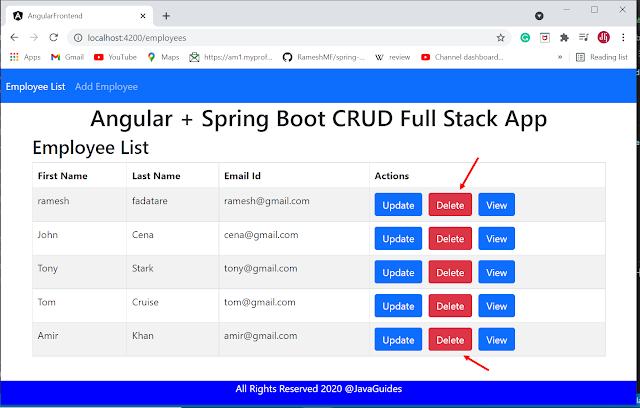
Task: Open a new tab with the plus icon
Action: (x=166, y=16)
